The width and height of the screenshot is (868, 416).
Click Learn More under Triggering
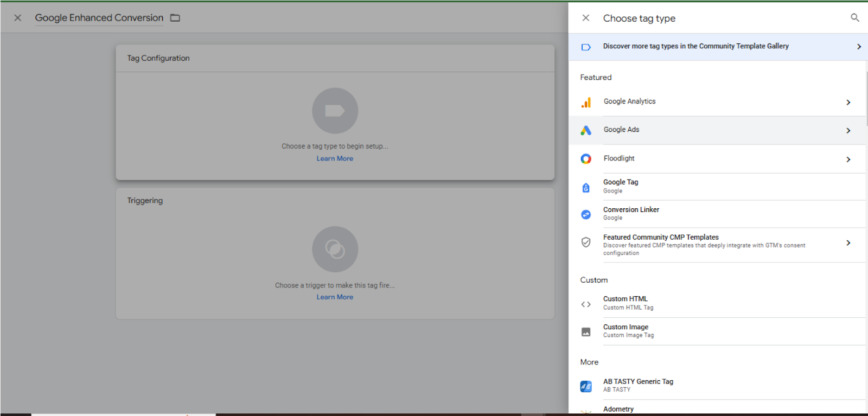tap(335, 297)
